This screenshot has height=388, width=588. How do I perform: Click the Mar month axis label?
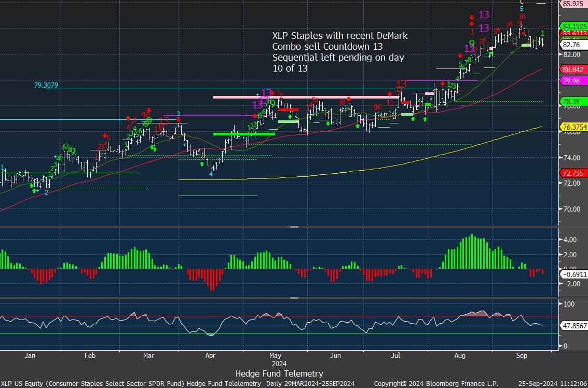coord(149,355)
